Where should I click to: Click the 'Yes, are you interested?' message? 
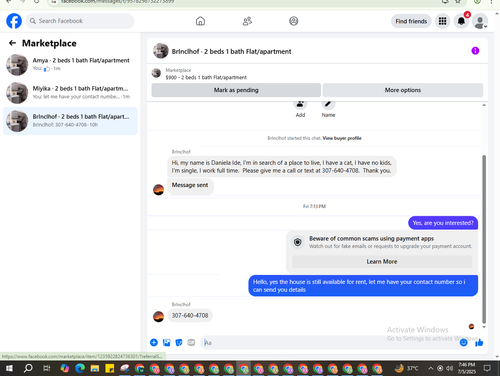point(443,223)
